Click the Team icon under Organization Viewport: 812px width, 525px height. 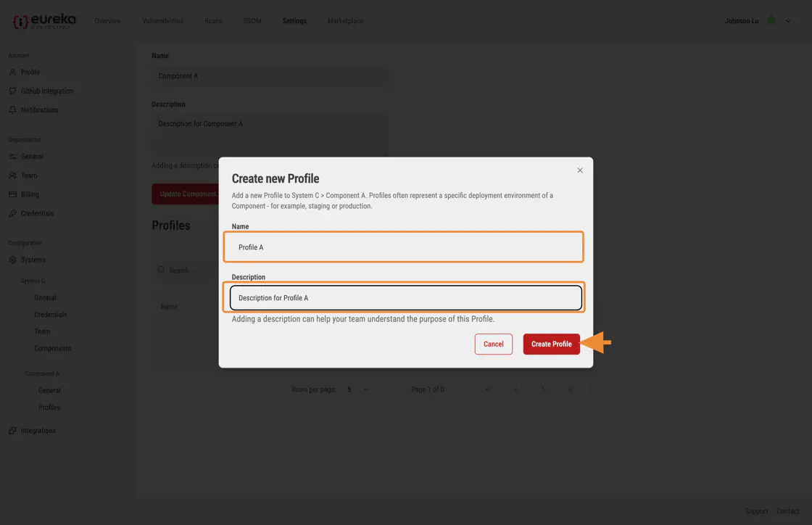click(13, 175)
